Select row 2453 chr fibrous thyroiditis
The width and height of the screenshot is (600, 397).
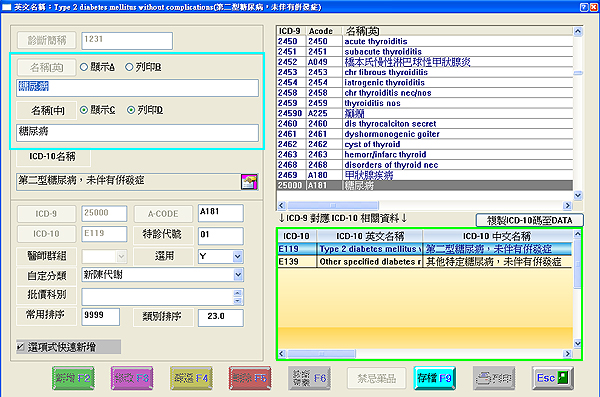point(425,72)
